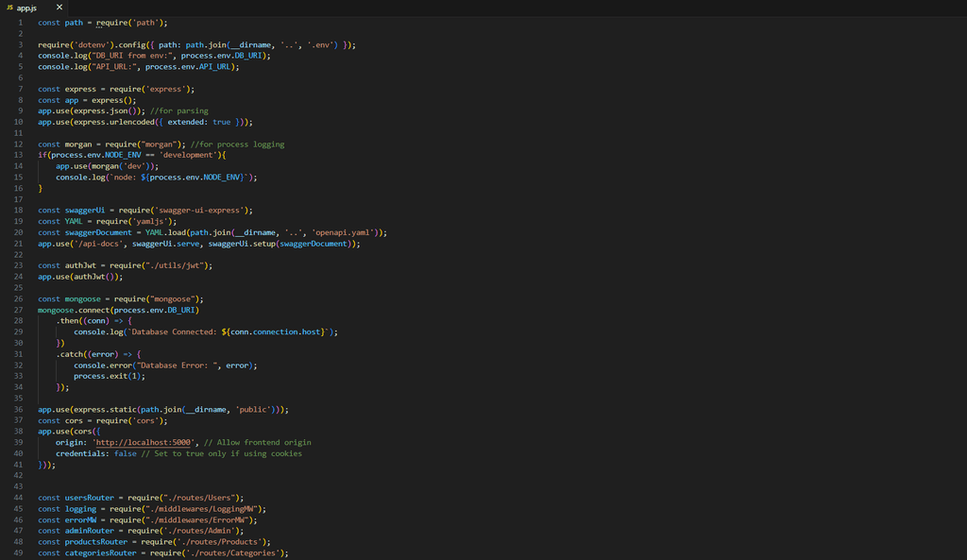Click the "//for parsing" comment

tap(180, 110)
